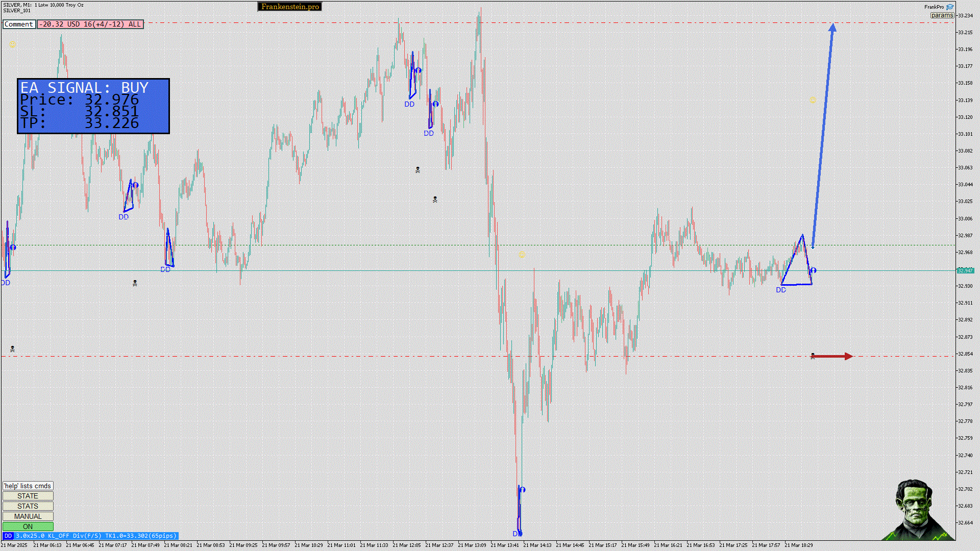Click the blue DD label in status bar
980x551 pixels.
(x=8, y=536)
